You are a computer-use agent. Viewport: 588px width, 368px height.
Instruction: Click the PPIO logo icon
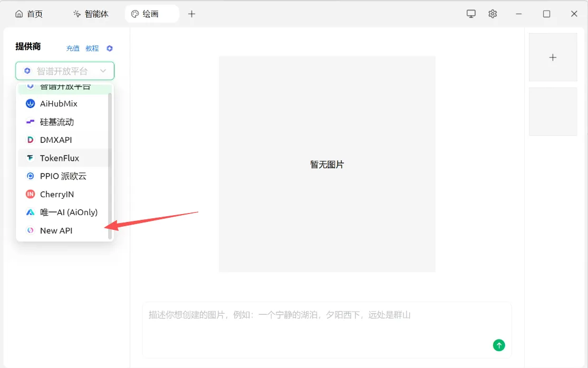click(31, 176)
